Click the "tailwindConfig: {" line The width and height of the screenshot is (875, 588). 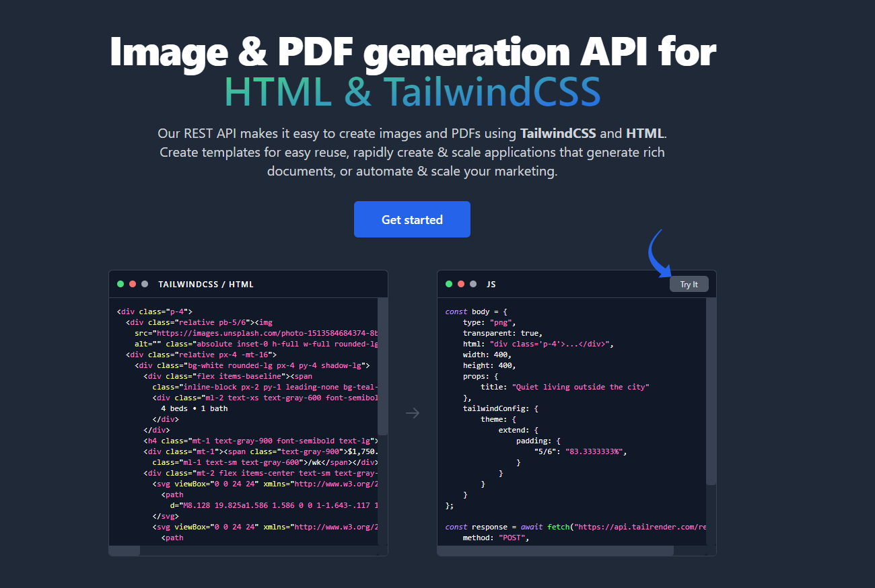click(501, 408)
